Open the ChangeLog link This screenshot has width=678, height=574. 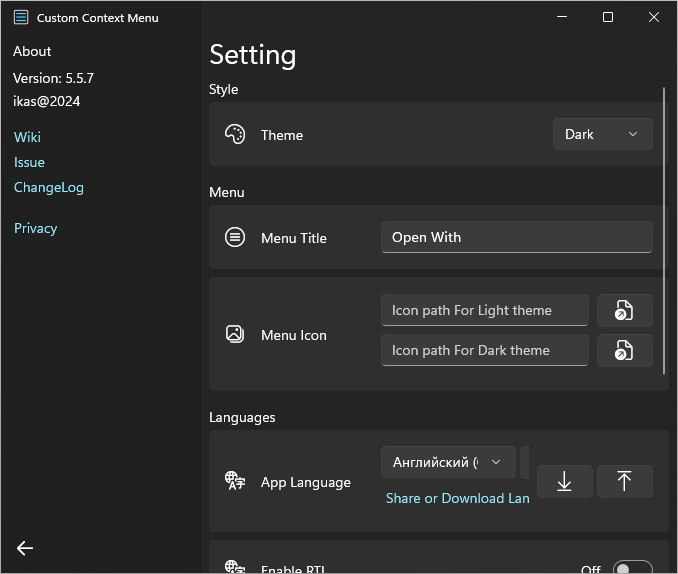pos(49,187)
